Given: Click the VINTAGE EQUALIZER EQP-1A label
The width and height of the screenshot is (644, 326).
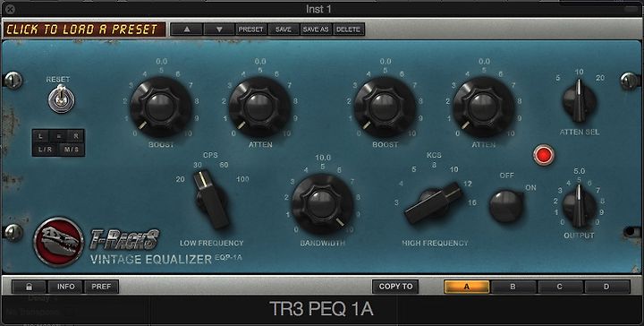Looking at the screenshot, I should (166, 259).
